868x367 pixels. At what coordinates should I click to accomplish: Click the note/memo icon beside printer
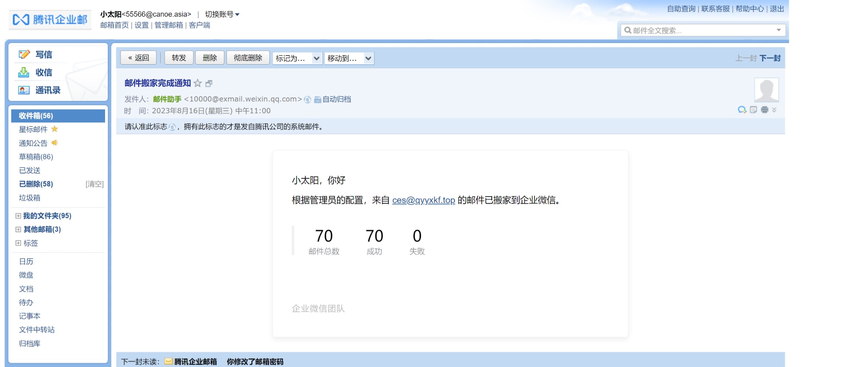[x=753, y=110]
